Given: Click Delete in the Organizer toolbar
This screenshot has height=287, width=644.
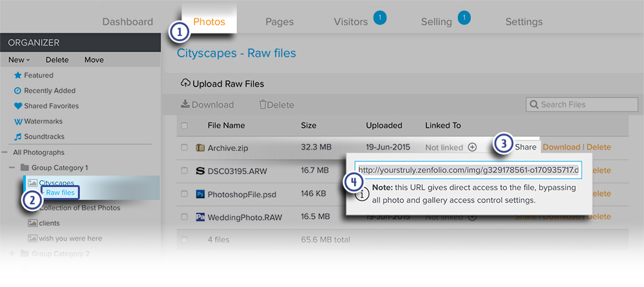Looking at the screenshot, I should point(57,60).
